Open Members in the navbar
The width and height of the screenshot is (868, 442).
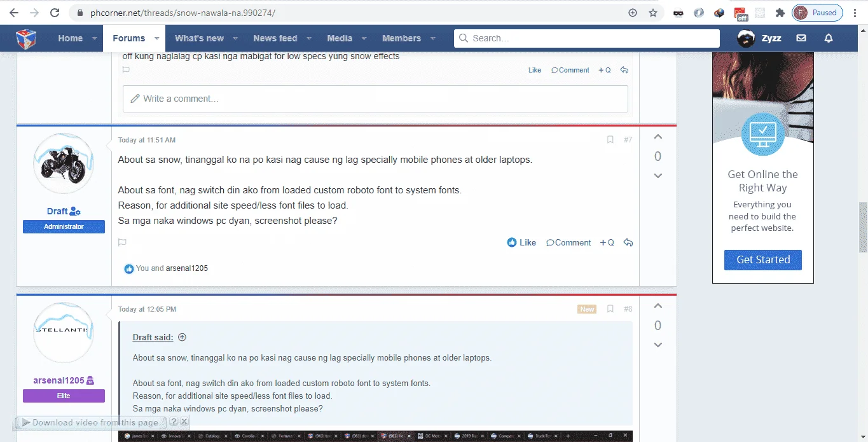point(401,38)
